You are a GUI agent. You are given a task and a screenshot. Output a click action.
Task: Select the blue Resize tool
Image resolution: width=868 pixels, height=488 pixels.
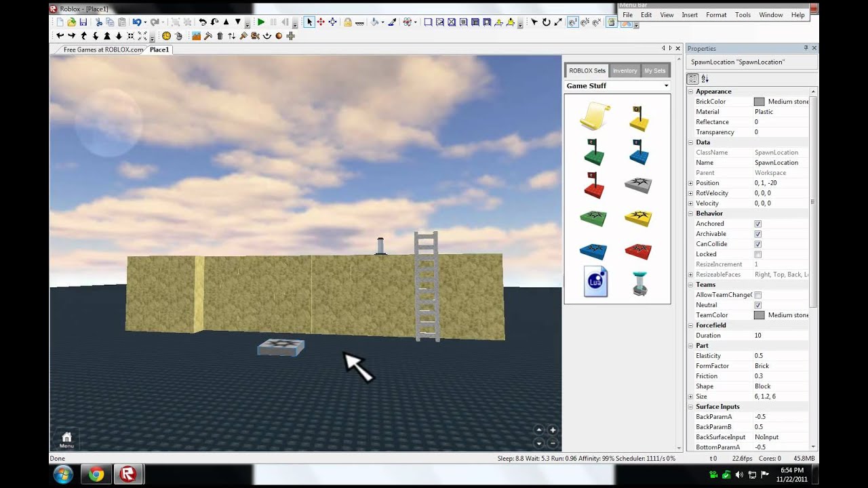(332, 22)
